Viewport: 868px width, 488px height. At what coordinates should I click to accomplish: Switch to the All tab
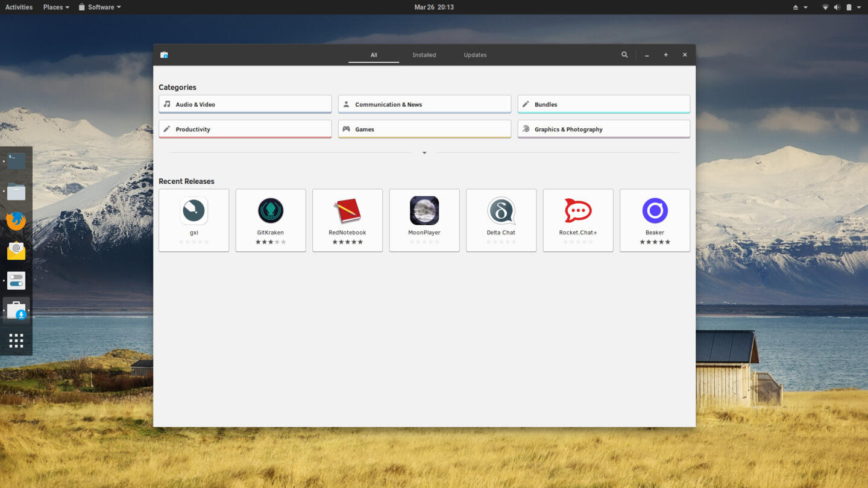pos(374,55)
